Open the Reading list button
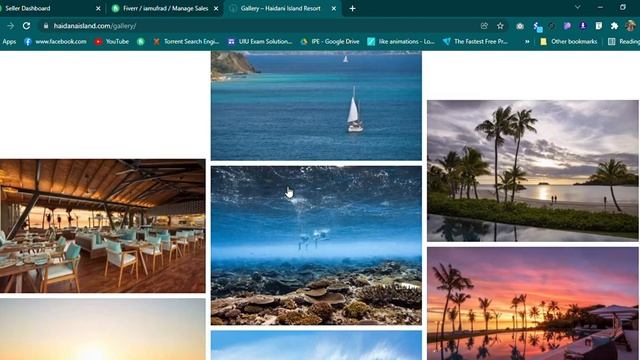 [x=624, y=41]
